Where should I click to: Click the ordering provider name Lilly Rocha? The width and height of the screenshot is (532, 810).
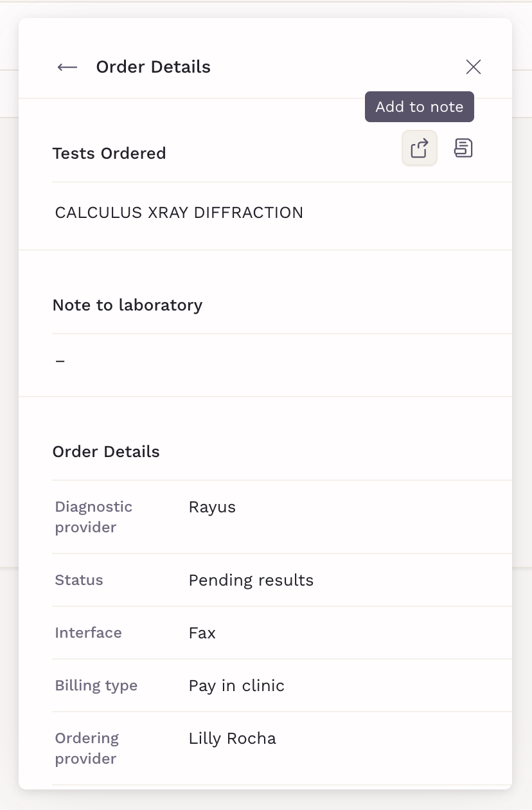[233, 738]
